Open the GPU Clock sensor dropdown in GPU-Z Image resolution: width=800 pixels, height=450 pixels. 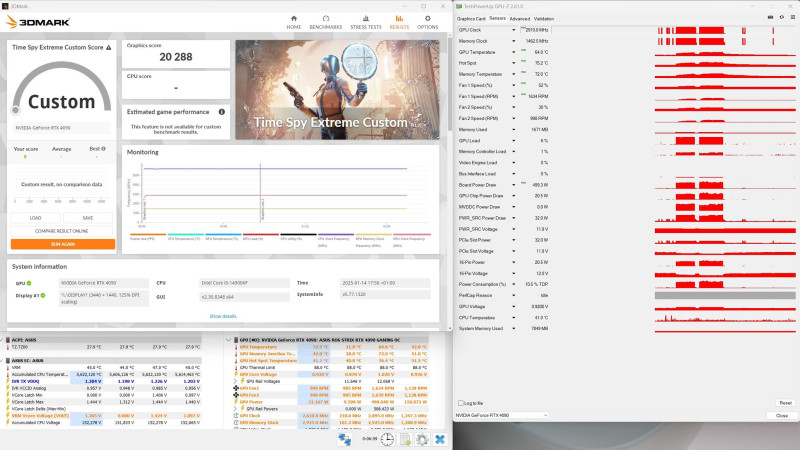(513, 30)
